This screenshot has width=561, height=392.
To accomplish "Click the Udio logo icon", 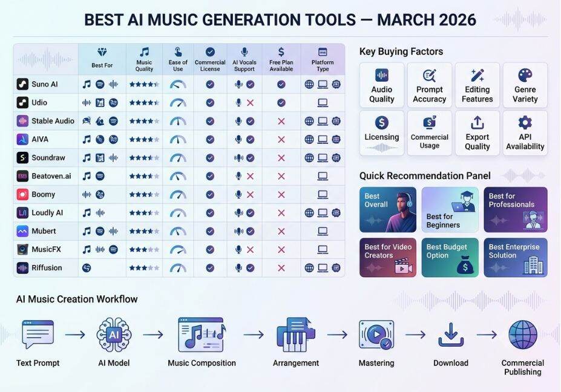I will click(x=22, y=103).
